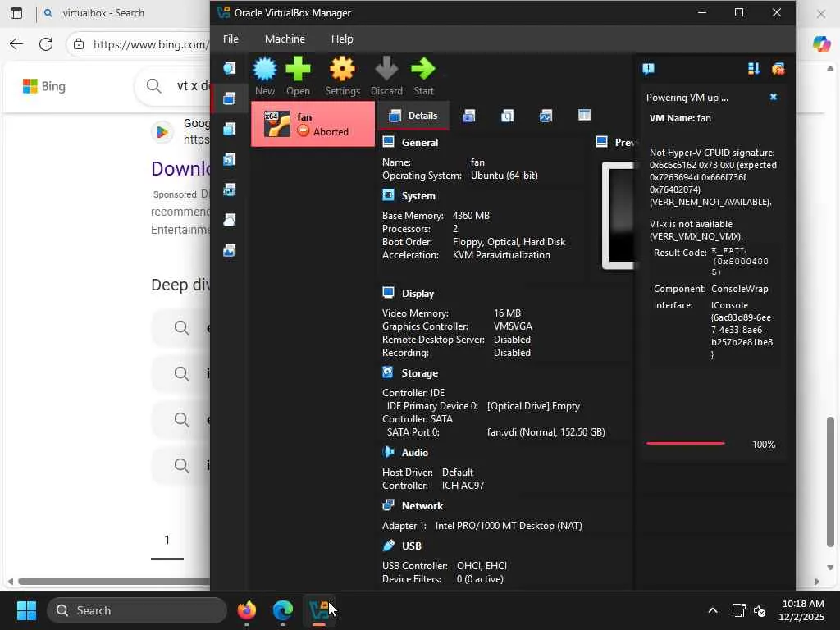The width and height of the screenshot is (840, 630).
Task: Click the USB section plug icon
Action: tap(388, 546)
